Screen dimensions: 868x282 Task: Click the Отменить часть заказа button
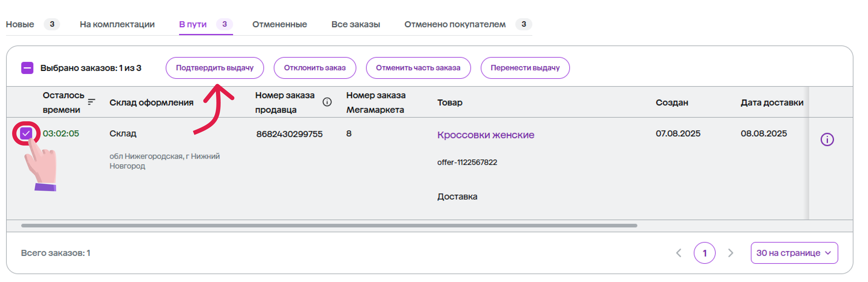(418, 68)
